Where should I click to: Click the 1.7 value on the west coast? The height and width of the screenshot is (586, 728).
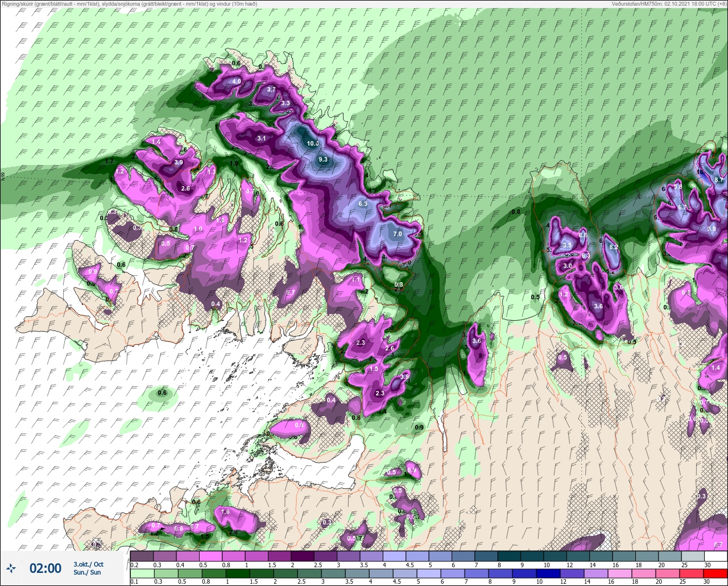pyautogui.click(x=110, y=162)
